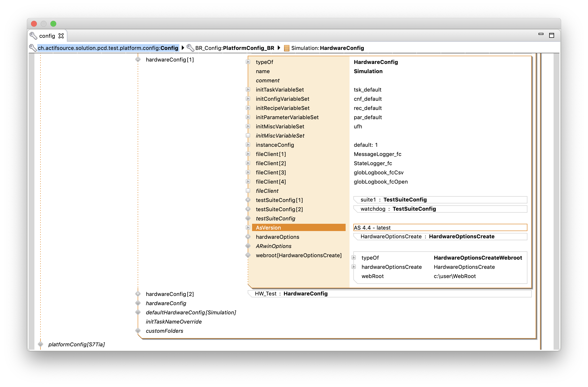Click arrow after Config breadcrumb segment
The width and height of the screenshot is (588, 387).
[183, 48]
